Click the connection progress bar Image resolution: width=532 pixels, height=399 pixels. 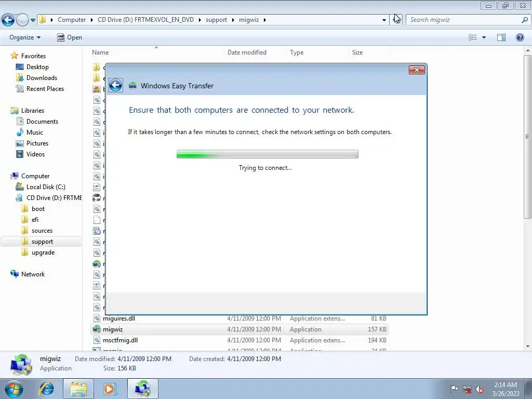click(268, 154)
